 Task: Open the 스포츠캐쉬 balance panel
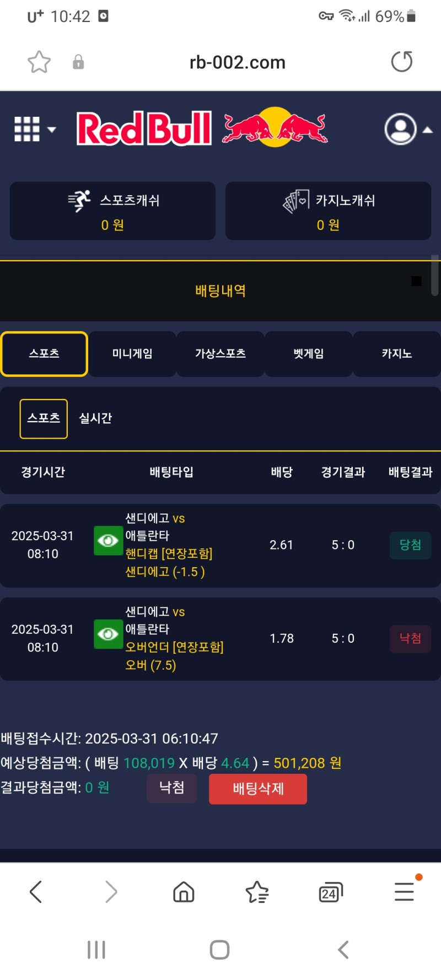112,211
